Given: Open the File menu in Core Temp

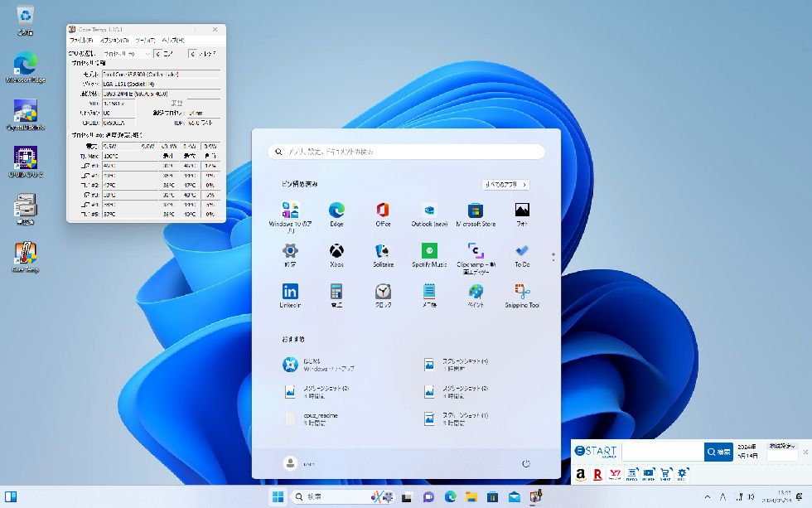Looking at the screenshot, I should (81, 40).
